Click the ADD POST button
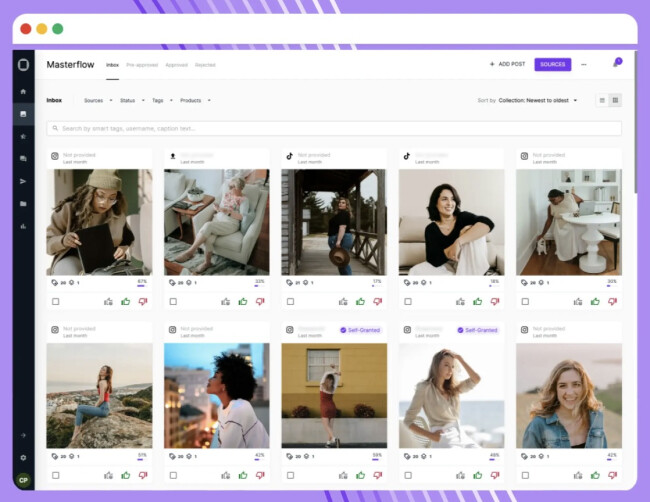The width and height of the screenshot is (650, 502). click(x=507, y=64)
